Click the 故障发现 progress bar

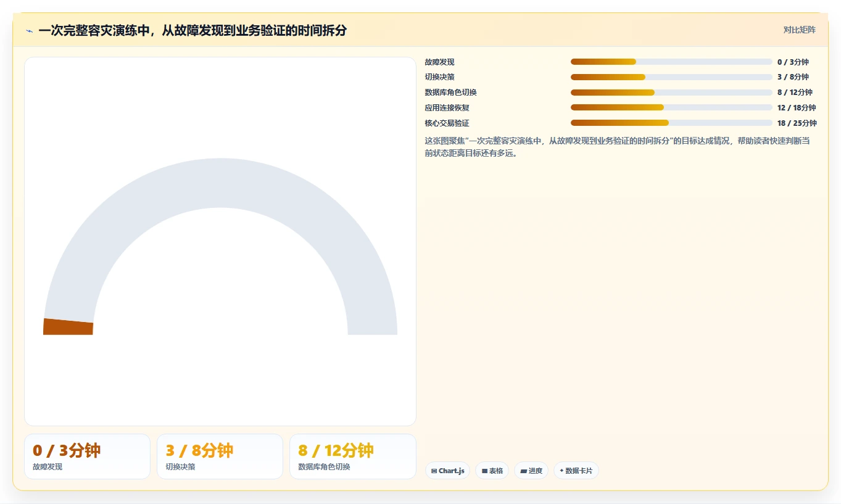coord(671,62)
